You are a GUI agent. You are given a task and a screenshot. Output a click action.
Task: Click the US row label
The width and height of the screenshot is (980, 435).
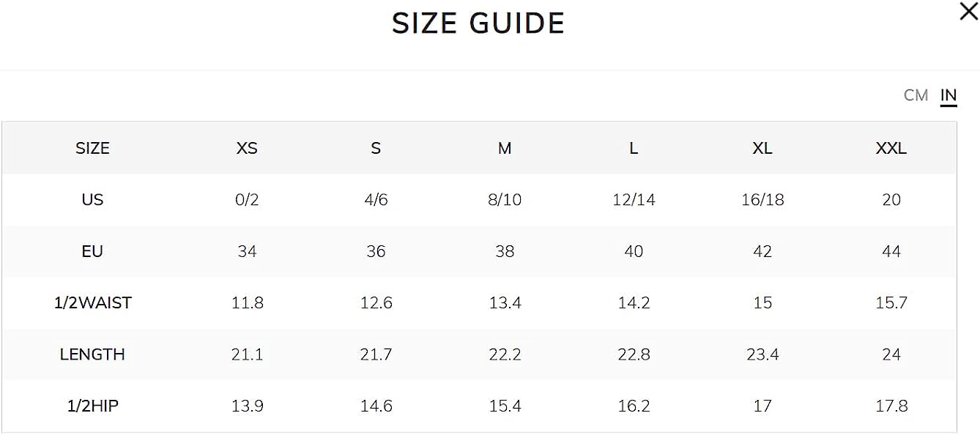point(92,199)
